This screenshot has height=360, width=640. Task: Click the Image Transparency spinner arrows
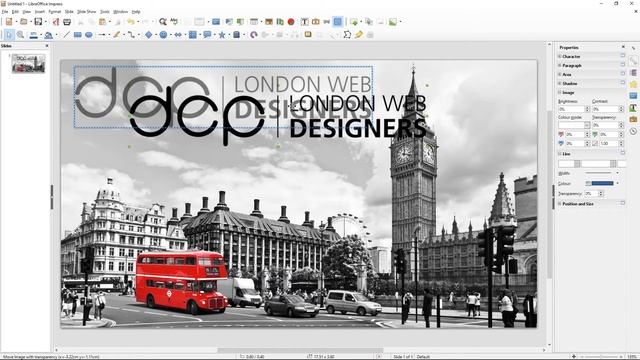click(621, 125)
